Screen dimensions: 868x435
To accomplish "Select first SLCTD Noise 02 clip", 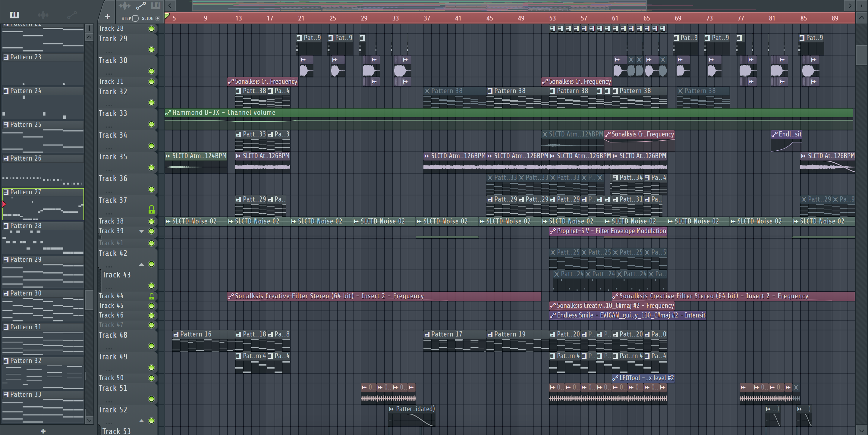I will pyautogui.click(x=196, y=221).
